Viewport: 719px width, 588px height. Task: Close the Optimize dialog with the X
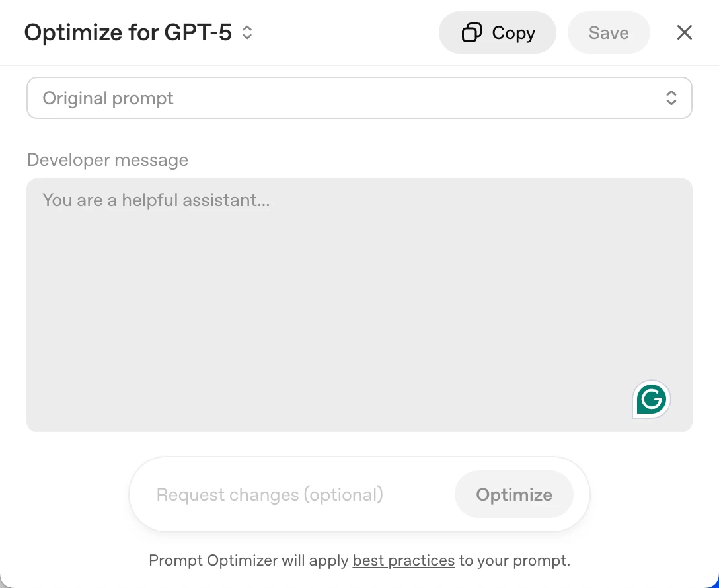pyautogui.click(x=684, y=32)
